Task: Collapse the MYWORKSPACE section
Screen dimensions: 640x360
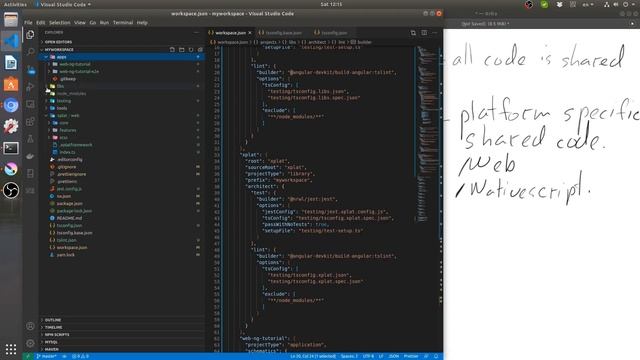Action: [104, 49]
